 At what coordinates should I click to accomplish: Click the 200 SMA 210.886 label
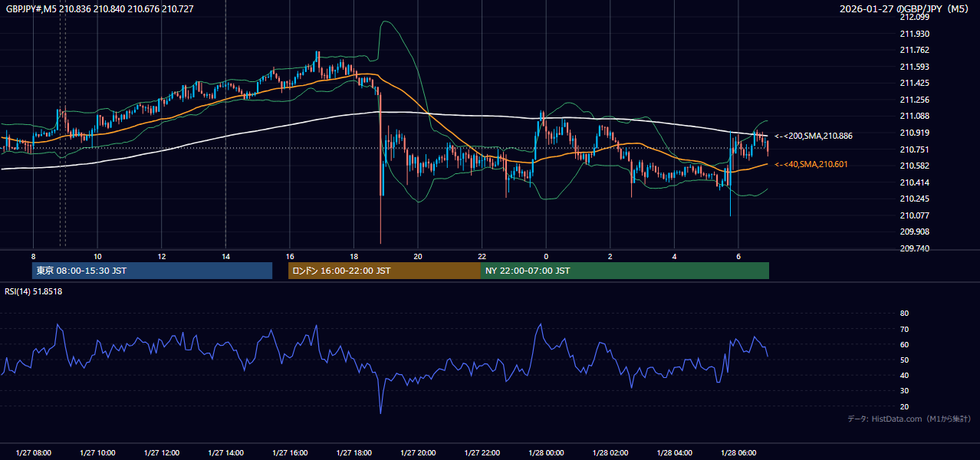click(x=814, y=136)
